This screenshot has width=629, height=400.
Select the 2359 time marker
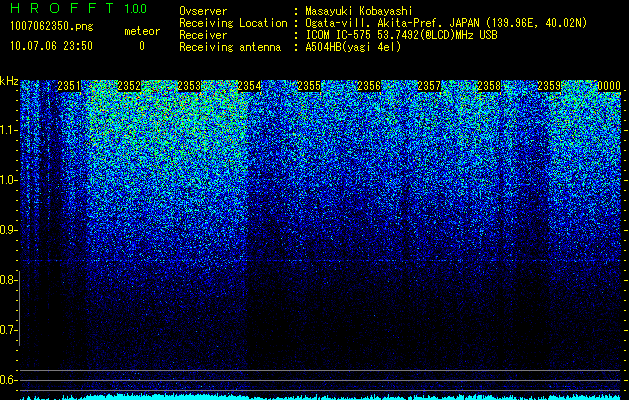[549, 86]
